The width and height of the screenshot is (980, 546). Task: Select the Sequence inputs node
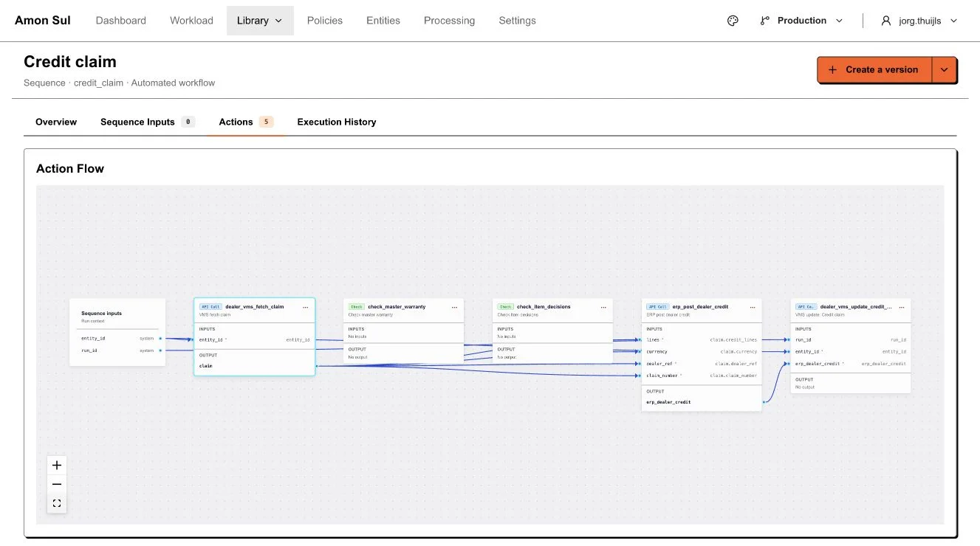[x=117, y=332]
